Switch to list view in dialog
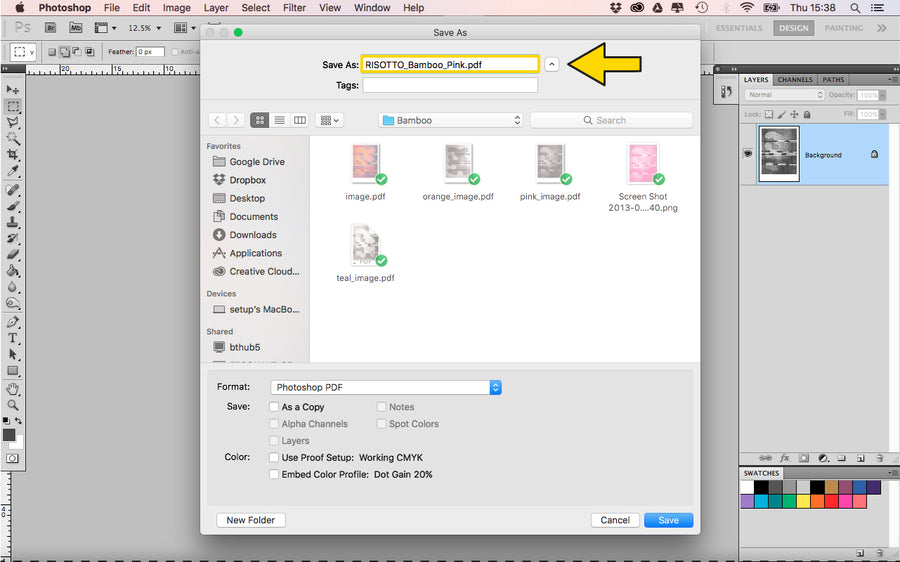The image size is (900, 562). coord(280,120)
